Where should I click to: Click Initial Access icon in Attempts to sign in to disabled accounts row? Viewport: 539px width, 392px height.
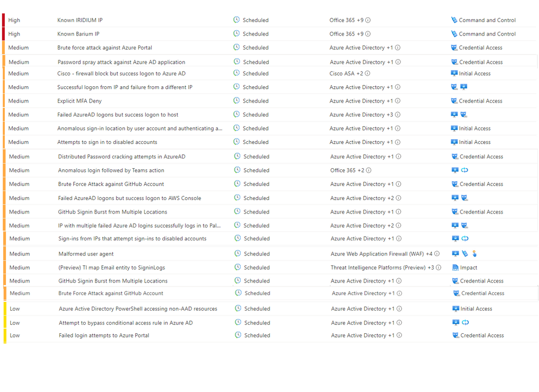click(454, 142)
